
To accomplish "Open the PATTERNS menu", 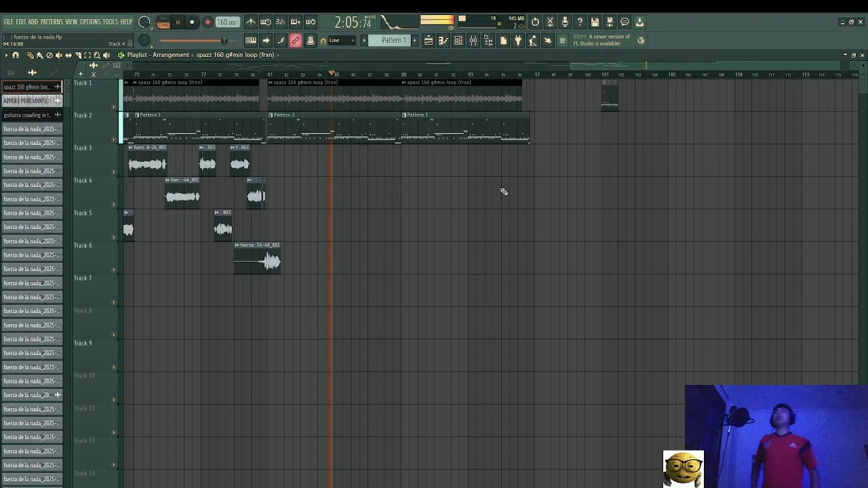I will click(52, 22).
